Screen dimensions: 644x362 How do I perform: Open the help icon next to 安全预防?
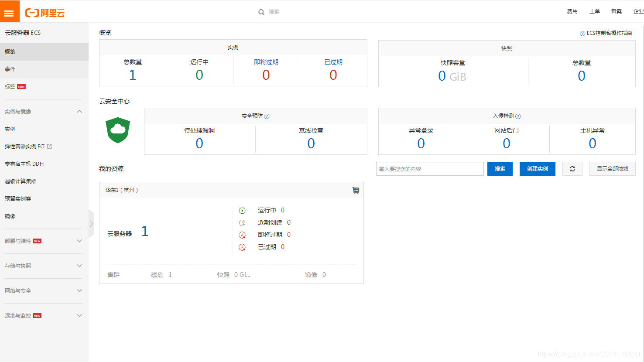point(267,116)
